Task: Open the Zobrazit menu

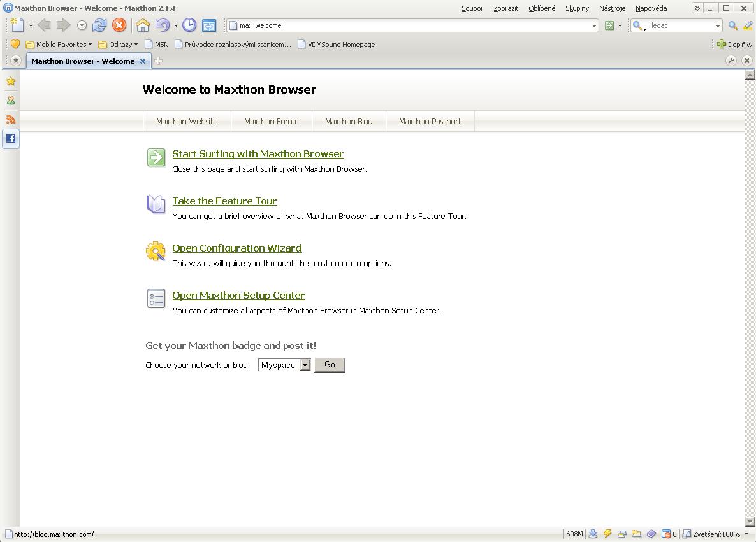Action: point(505,8)
